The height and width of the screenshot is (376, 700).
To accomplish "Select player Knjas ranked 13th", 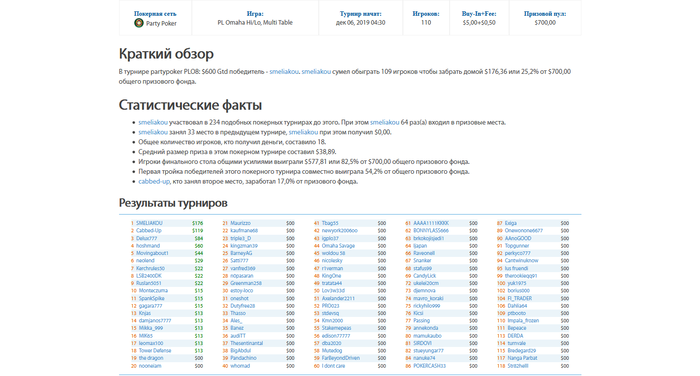I will click(145, 313).
